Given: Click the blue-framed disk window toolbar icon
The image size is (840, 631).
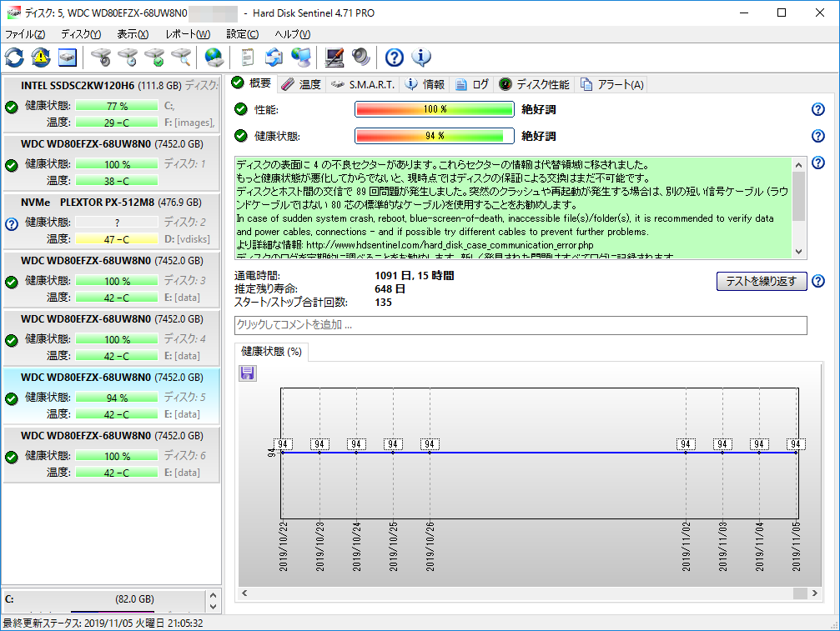Looking at the screenshot, I should pos(68,58).
